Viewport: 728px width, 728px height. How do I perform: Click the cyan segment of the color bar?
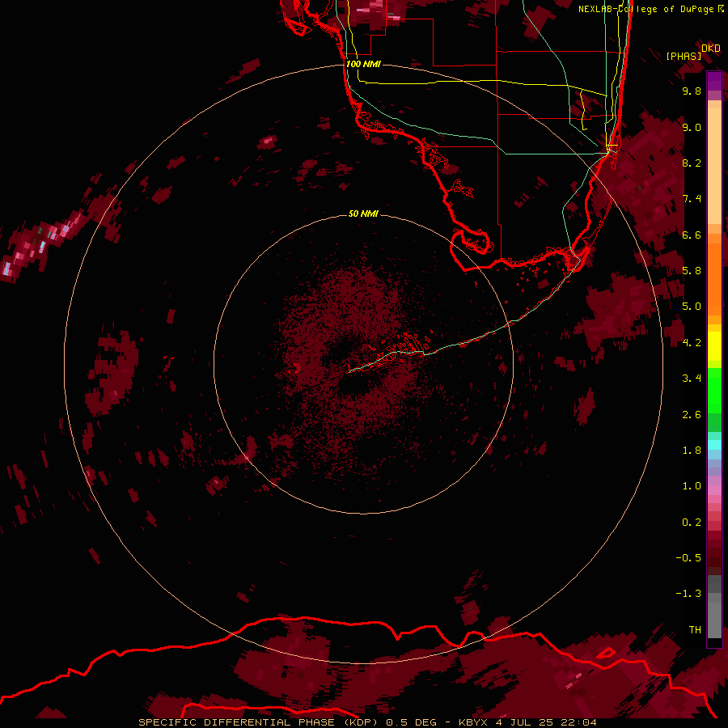714,445
